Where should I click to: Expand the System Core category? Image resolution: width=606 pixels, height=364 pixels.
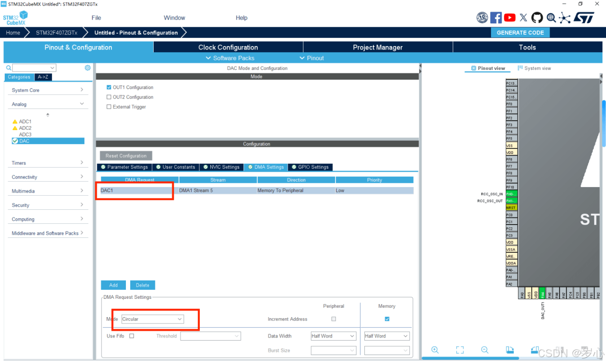pyautogui.click(x=48, y=90)
